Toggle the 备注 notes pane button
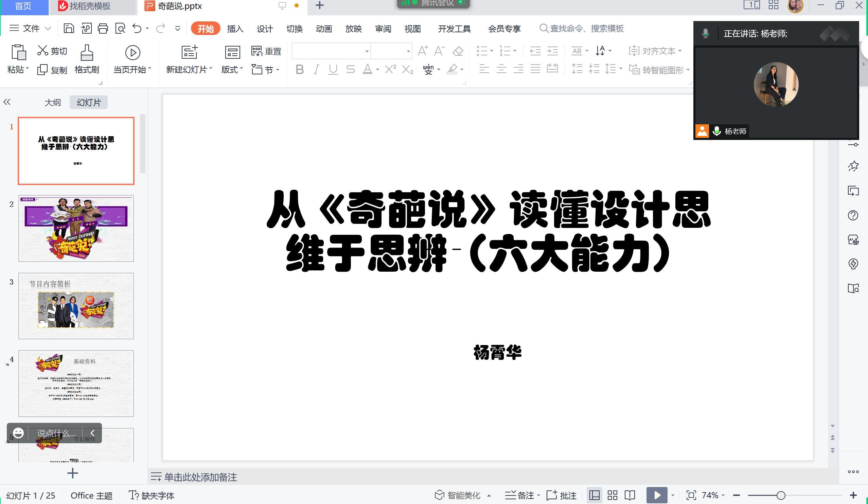Screen dimensions: 868x504 (x=521, y=496)
